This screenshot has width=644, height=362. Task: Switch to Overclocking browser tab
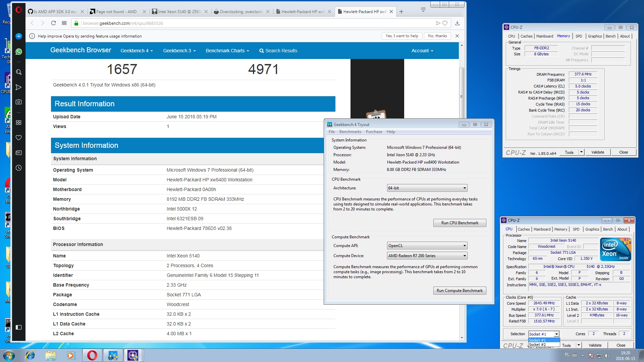tap(241, 11)
